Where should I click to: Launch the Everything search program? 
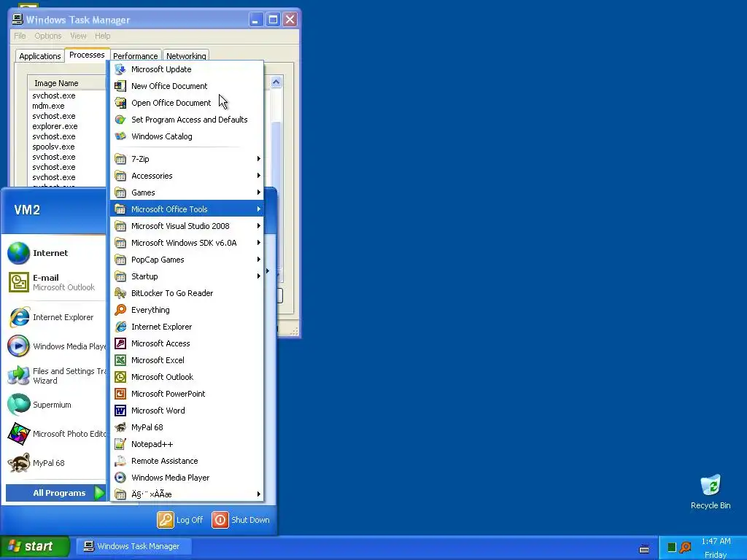pyautogui.click(x=186, y=310)
